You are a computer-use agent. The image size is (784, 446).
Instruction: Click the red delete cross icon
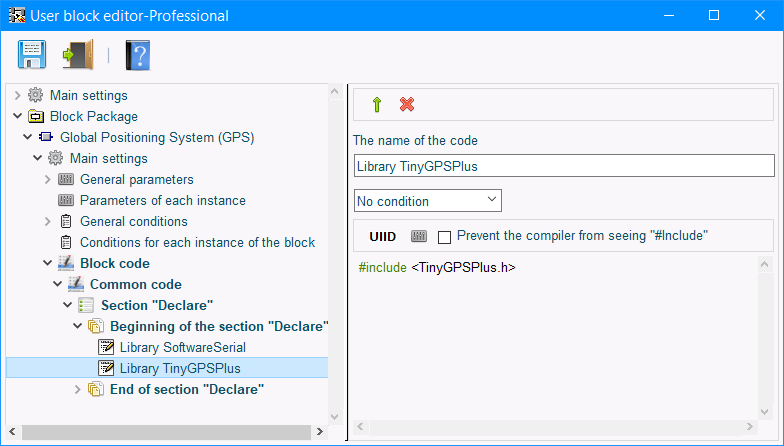click(x=407, y=104)
